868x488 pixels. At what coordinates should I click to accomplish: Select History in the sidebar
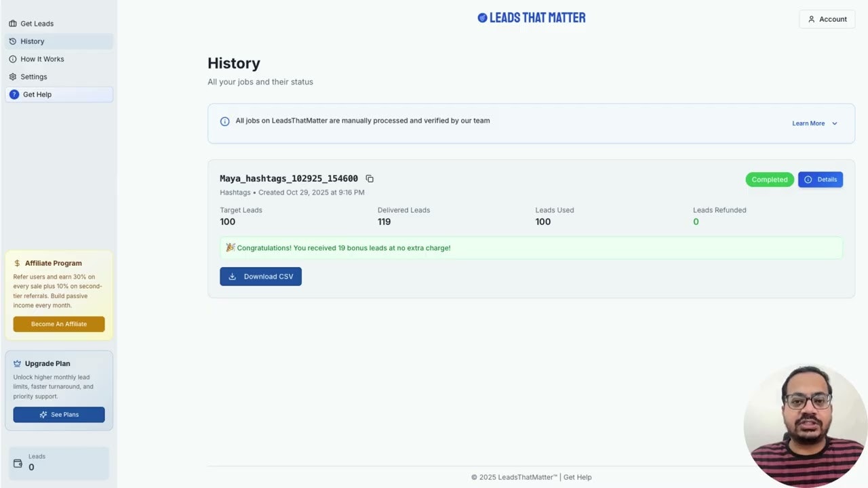tap(59, 41)
